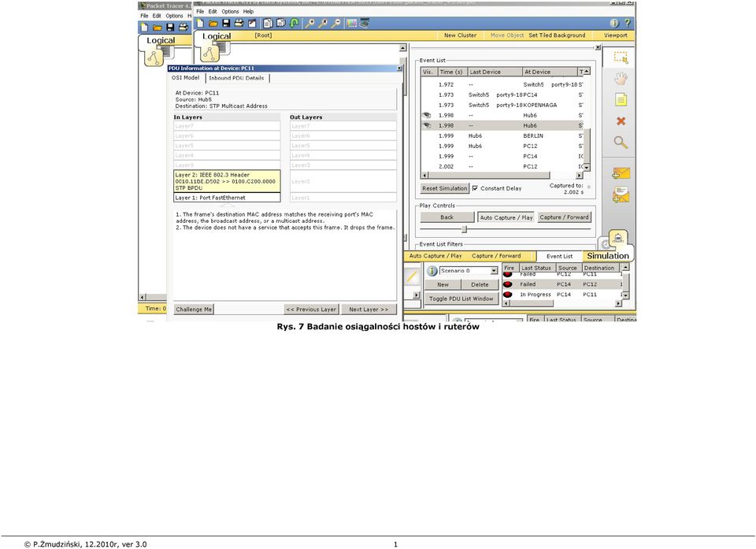Print using the printer icon in front window toolbar
Viewport: 756px width, 549px height.
pyautogui.click(x=239, y=23)
